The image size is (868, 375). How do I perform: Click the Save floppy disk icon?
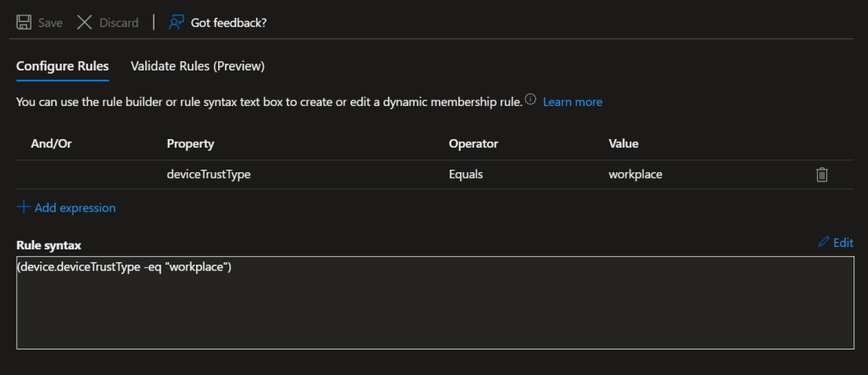(25, 22)
